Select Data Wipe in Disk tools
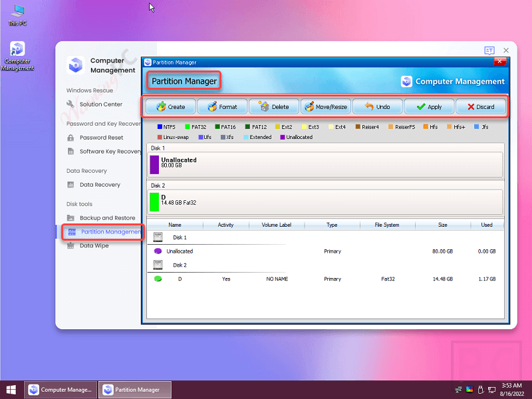The height and width of the screenshot is (399, 532). (x=94, y=246)
